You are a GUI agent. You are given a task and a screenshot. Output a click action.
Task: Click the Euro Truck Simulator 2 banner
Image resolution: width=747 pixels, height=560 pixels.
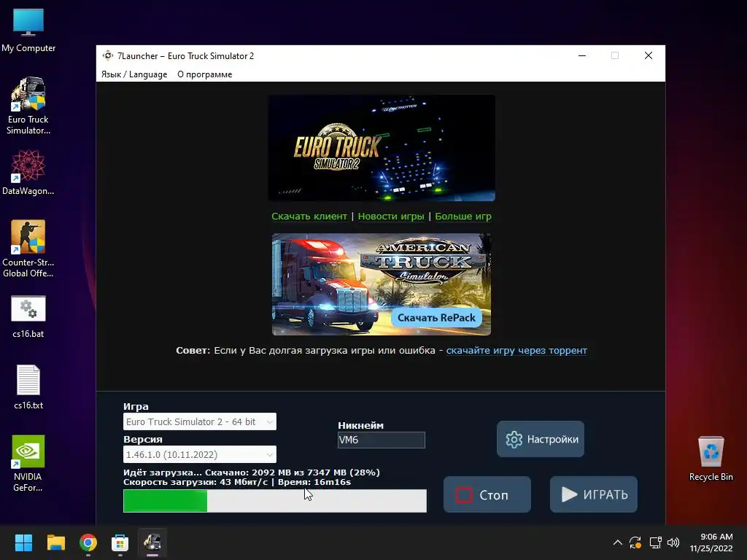tap(382, 147)
